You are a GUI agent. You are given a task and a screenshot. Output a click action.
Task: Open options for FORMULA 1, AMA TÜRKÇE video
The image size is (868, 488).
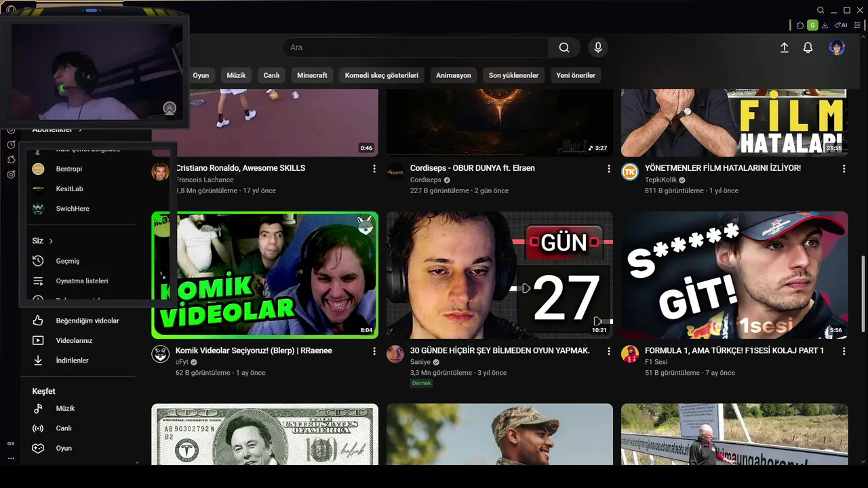(x=844, y=351)
